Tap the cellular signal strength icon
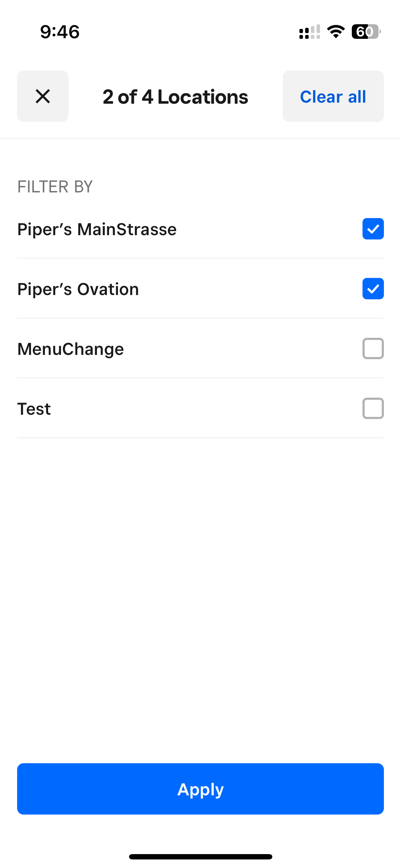 click(309, 32)
